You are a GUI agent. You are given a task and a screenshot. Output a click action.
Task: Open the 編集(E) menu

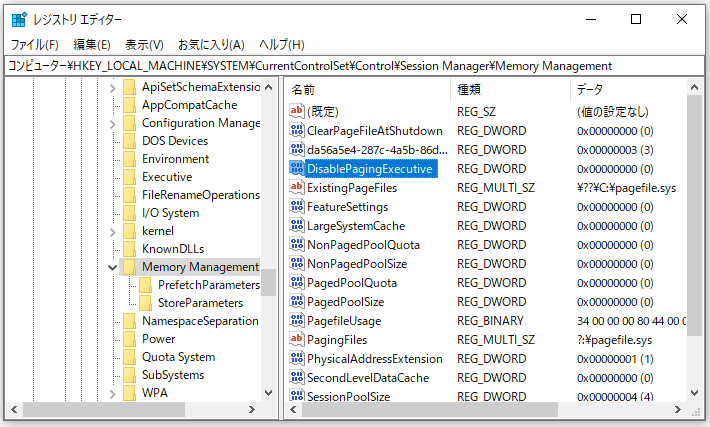coord(92,44)
